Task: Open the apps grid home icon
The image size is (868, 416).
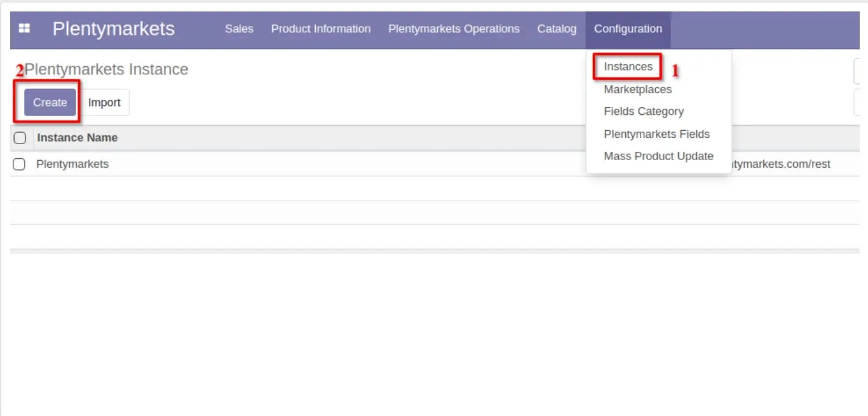Action: click(24, 29)
